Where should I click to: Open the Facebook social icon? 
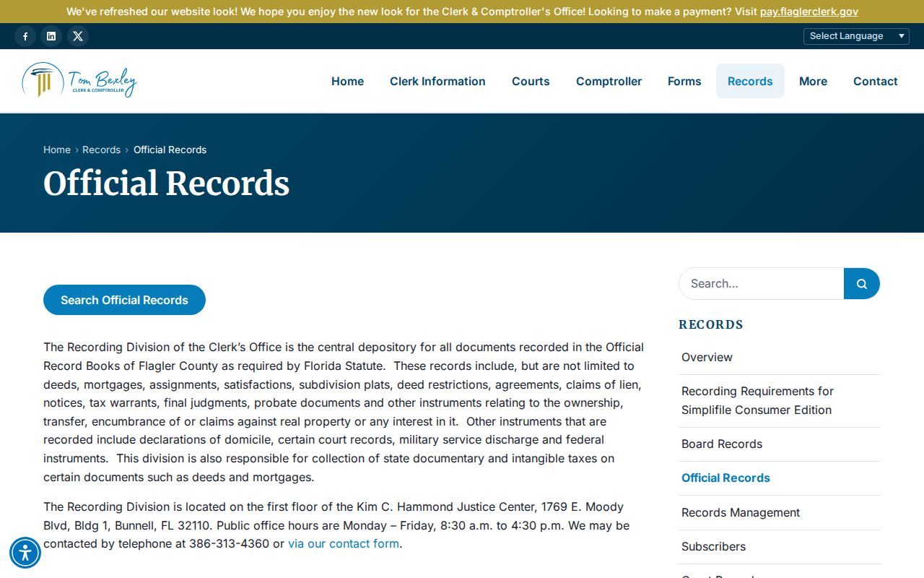25,36
